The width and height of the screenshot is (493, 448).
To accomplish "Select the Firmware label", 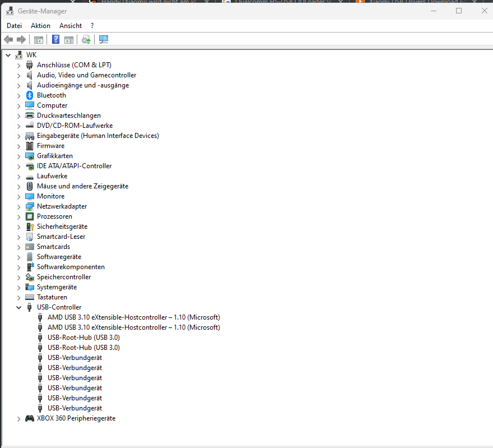I will coord(50,146).
